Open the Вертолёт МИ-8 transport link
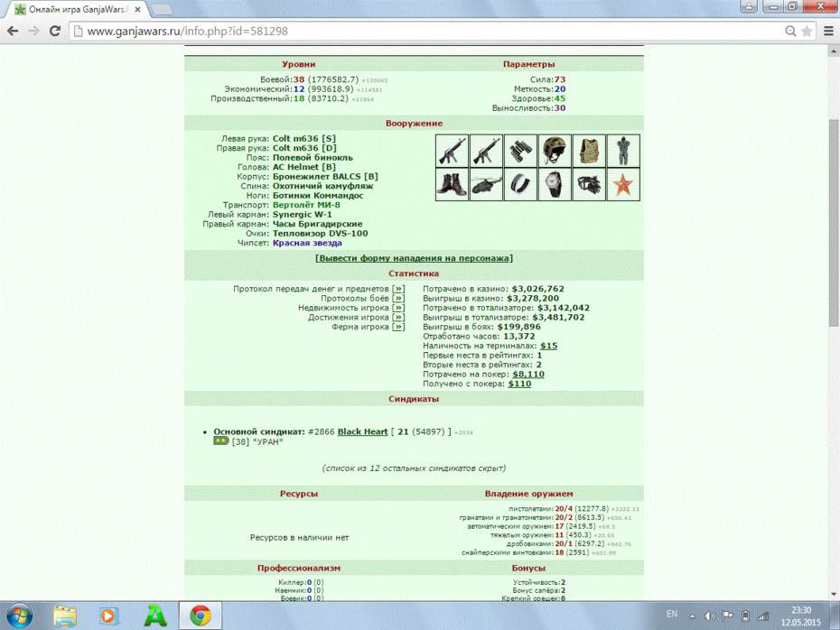The width and height of the screenshot is (840, 630). click(x=306, y=205)
